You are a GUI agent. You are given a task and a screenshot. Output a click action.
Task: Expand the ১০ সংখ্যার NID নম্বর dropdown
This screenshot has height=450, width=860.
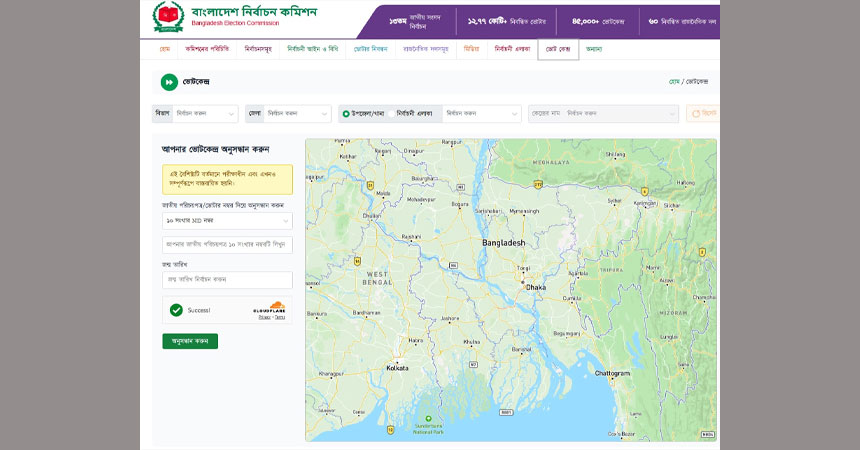tap(227, 220)
